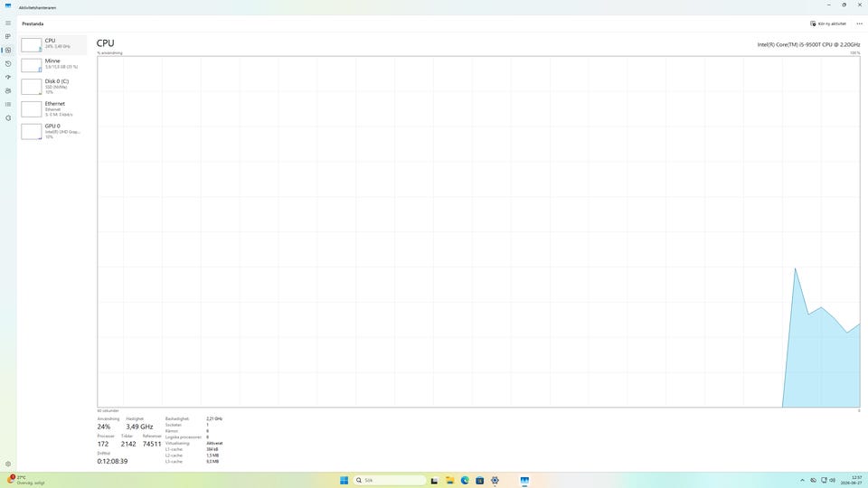Open the Users page icon
868x488 pixels.
(x=8, y=90)
